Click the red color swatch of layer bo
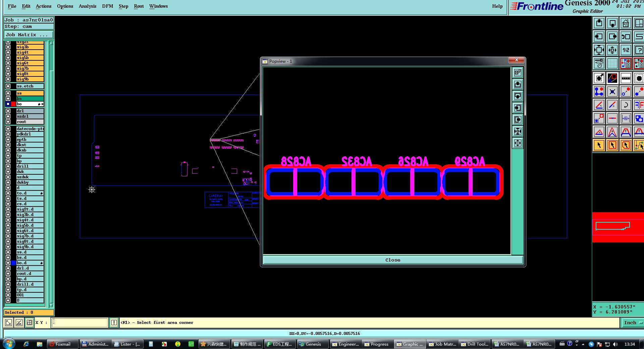Image resolution: width=644 pixels, height=349 pixels. (x=13, y=104)
